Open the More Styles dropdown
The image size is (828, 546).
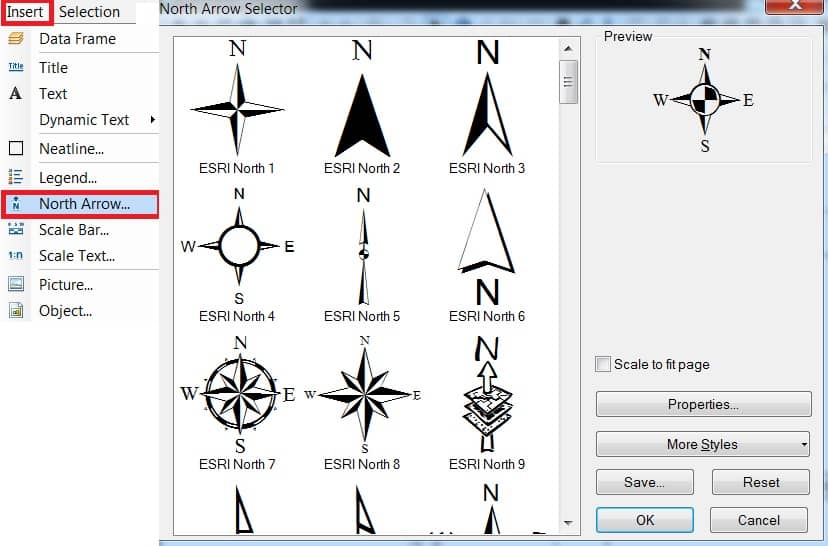click(703, 444)
